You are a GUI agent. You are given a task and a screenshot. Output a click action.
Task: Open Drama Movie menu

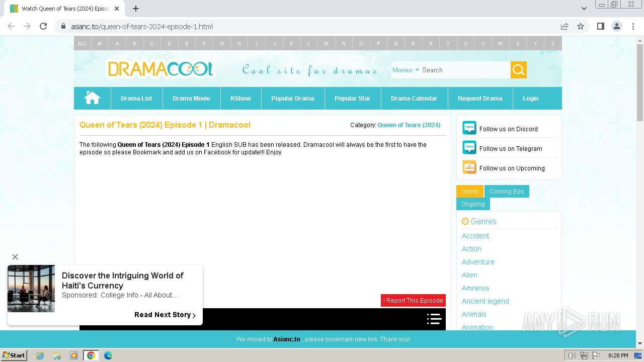tap(191, 98)
